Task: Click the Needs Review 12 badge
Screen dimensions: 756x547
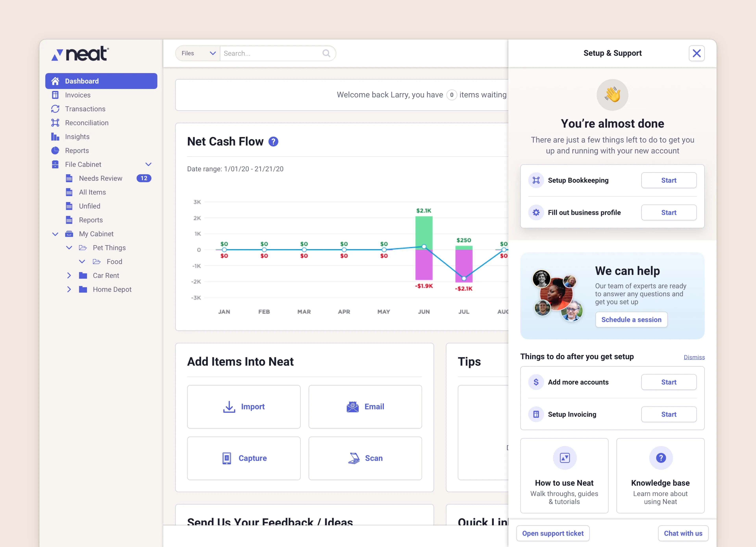Action: pos(144,178)
